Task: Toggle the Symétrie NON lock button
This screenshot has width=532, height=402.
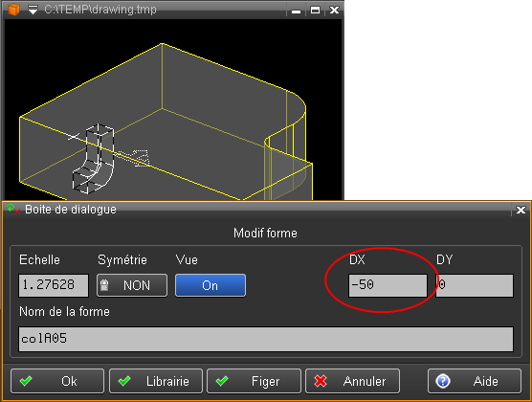Action: (x=132, y=285)
